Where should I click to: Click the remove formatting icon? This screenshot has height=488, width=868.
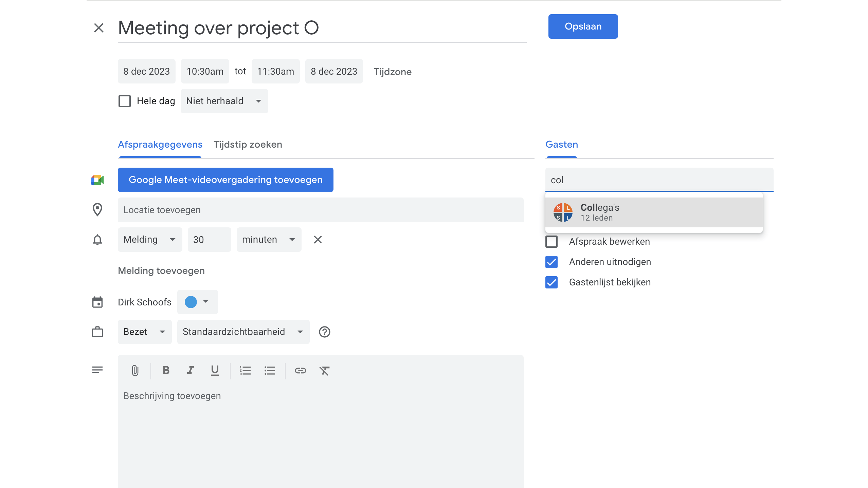click(324, 371)
